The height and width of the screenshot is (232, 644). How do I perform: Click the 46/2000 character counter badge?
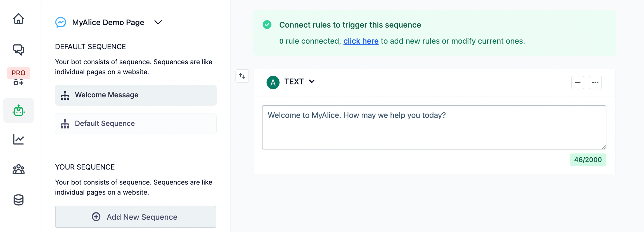point(588,160)
